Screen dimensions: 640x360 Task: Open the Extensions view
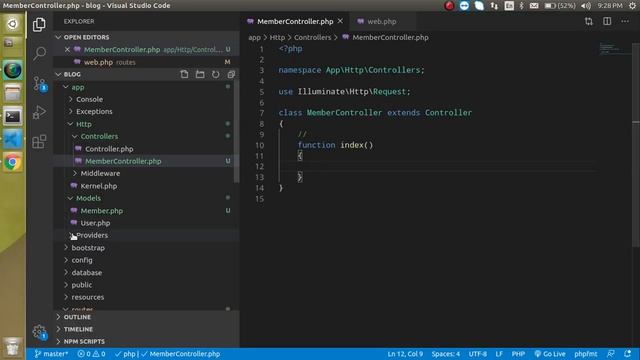[39, 142]
